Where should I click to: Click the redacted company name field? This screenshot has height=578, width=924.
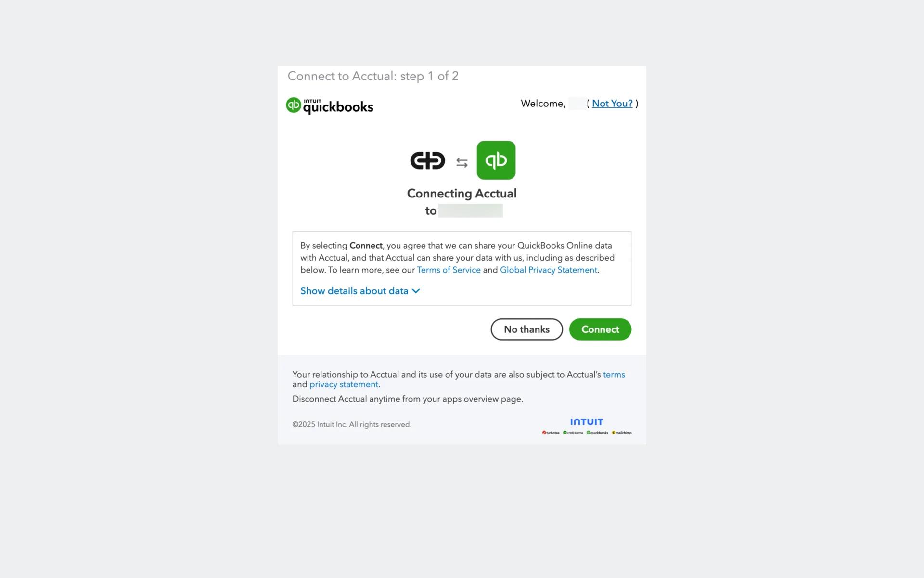(471, 210)
